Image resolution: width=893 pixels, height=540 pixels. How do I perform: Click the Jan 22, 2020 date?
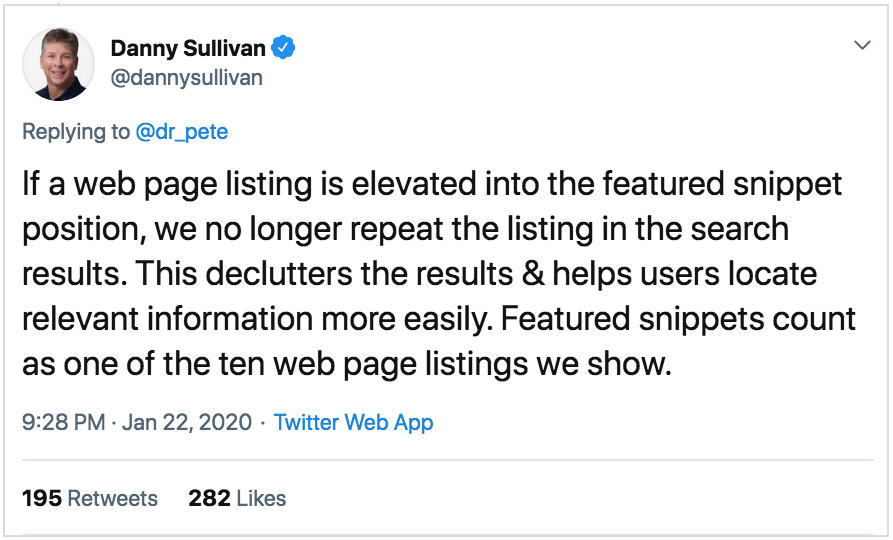[186, 422]
